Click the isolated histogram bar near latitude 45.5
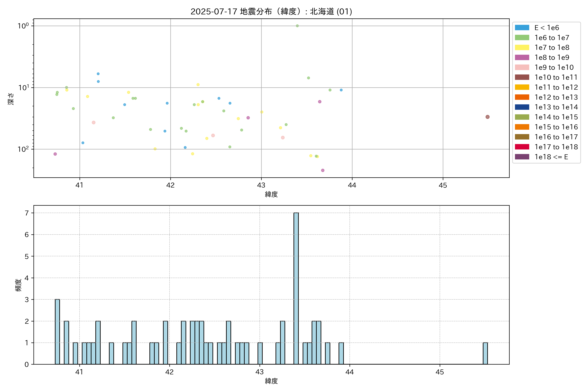The image size is (588, 392). 485,353
